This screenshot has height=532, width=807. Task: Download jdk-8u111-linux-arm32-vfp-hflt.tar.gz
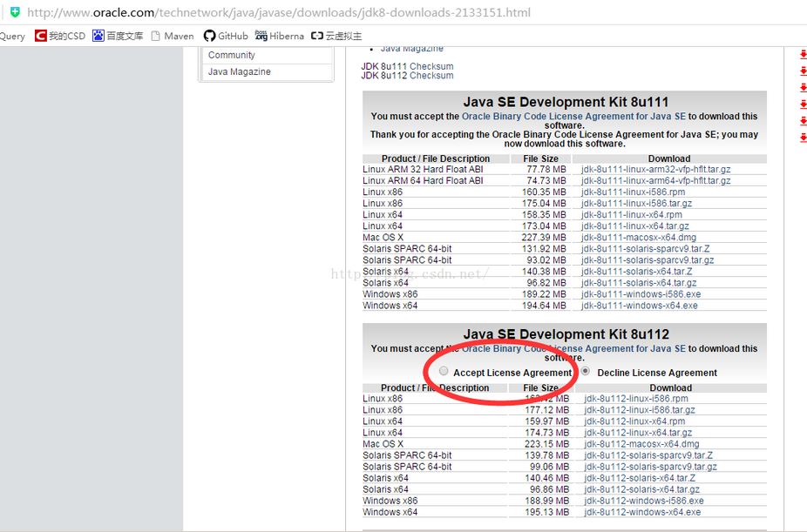655,169
